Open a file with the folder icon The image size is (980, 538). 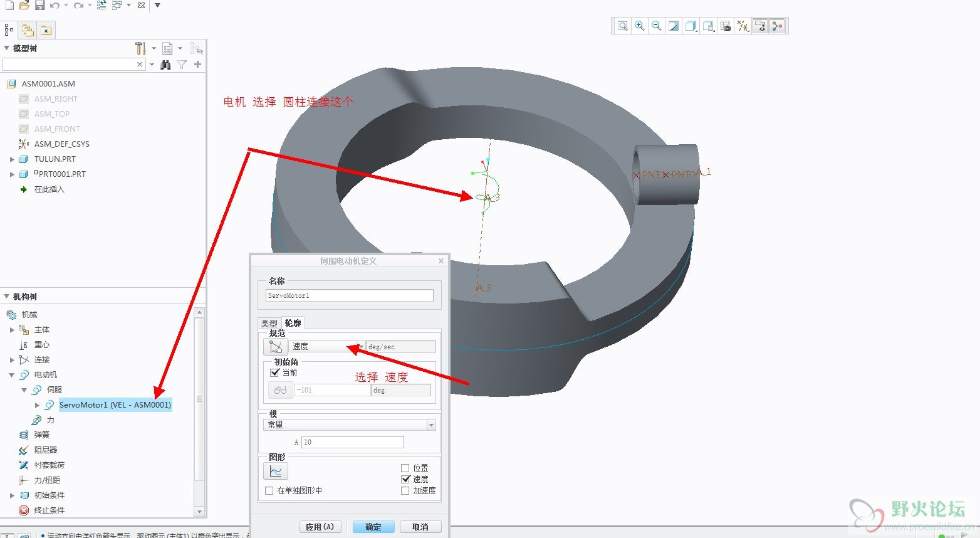click(24, 5)
